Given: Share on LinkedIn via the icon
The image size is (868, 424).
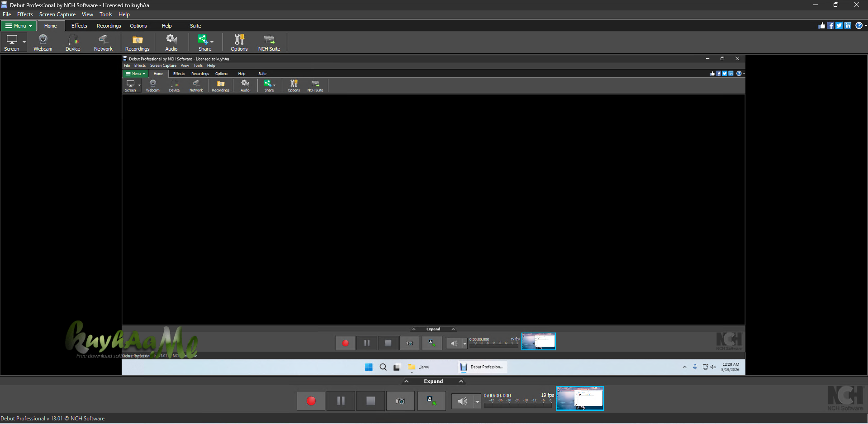Looking at the screenshot, I should coord(848,26).
